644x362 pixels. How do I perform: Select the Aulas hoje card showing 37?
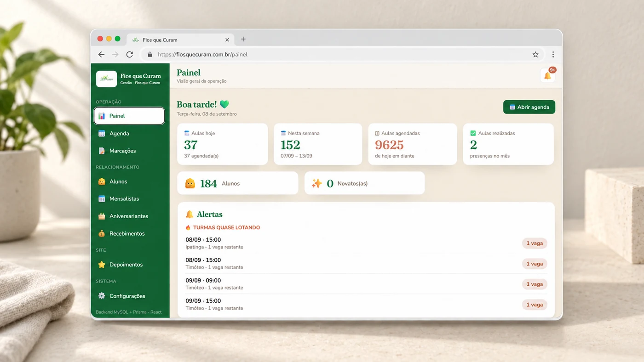(x=222, y=144)
